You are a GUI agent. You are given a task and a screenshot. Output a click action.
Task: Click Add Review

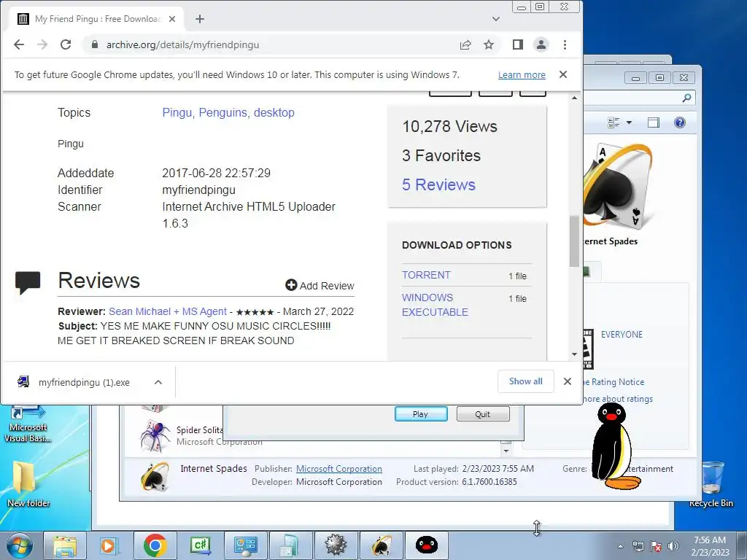(x=320, y=286)
